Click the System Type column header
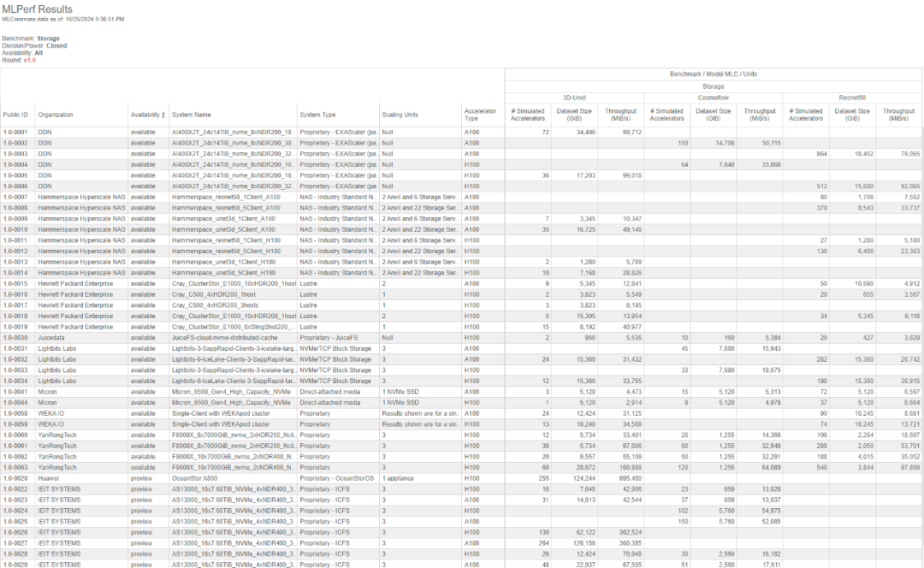 coord(317,115)
